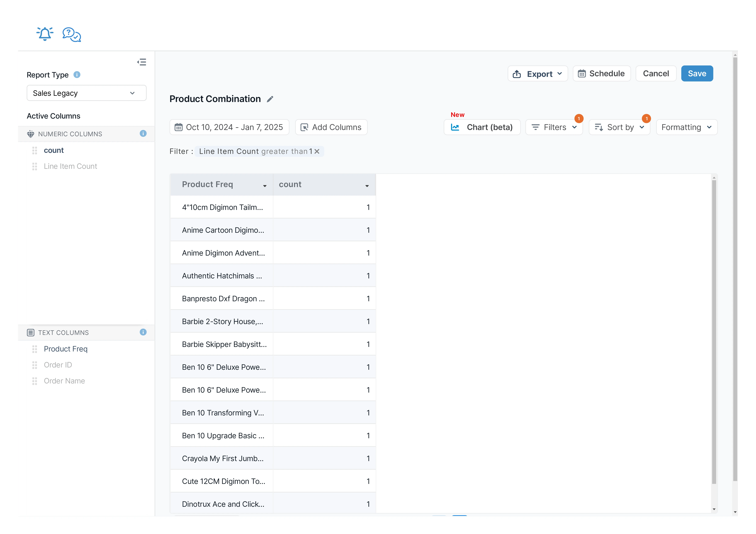
Task: Click the notification bell icon
Action: tap(45, 34)
